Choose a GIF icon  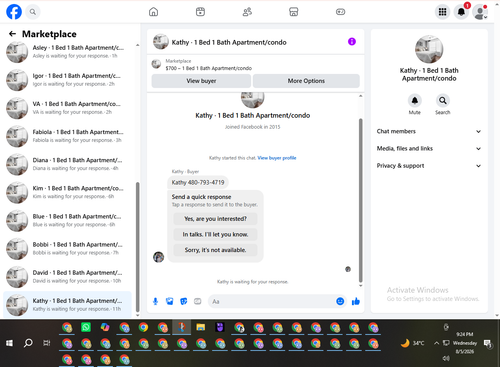198,302
